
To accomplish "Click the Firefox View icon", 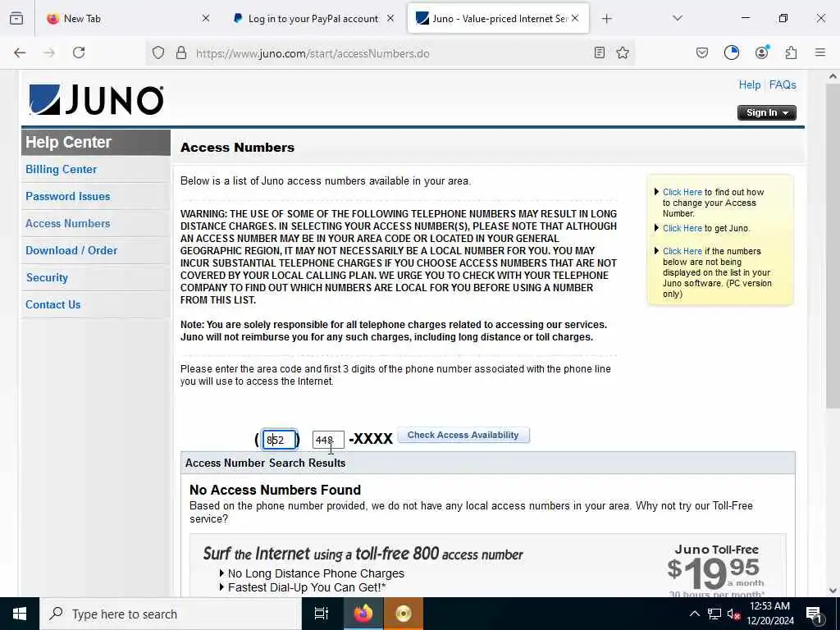I will (x=16, y=18).
